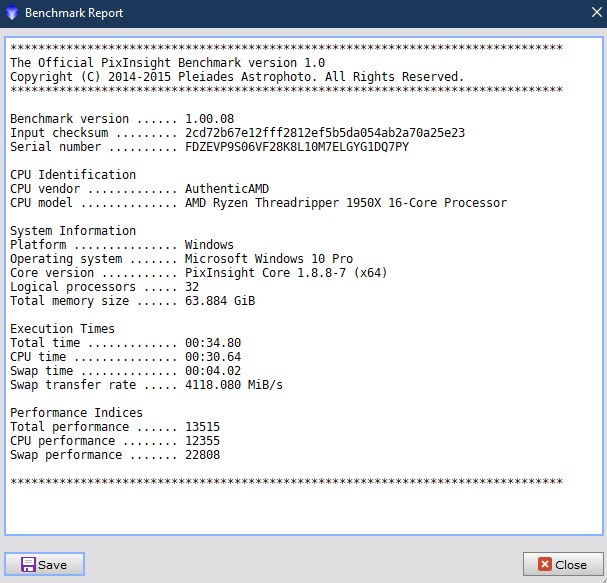Click the Total time 00:34.80 value
The height and width of the screenshot is (583, 607).
213,343
